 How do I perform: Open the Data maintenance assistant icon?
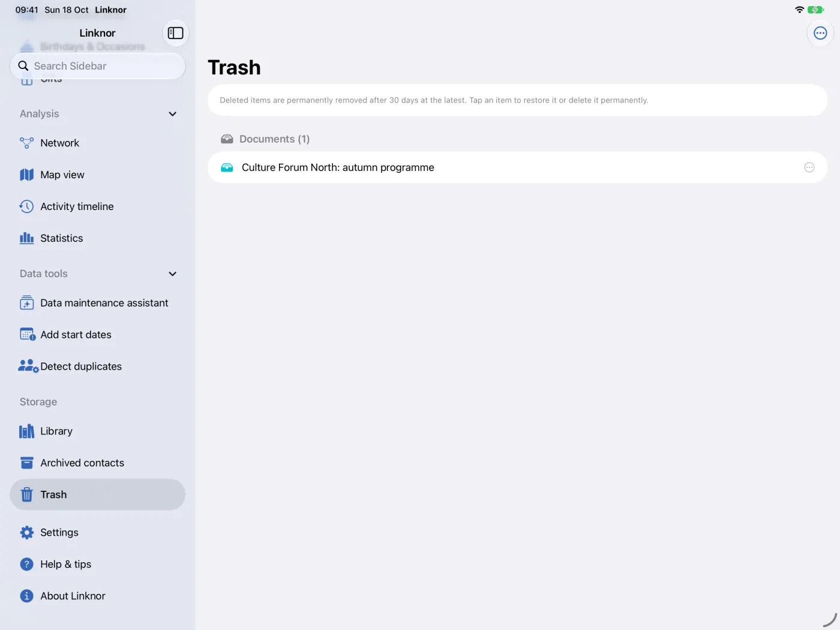click(26, 303)
